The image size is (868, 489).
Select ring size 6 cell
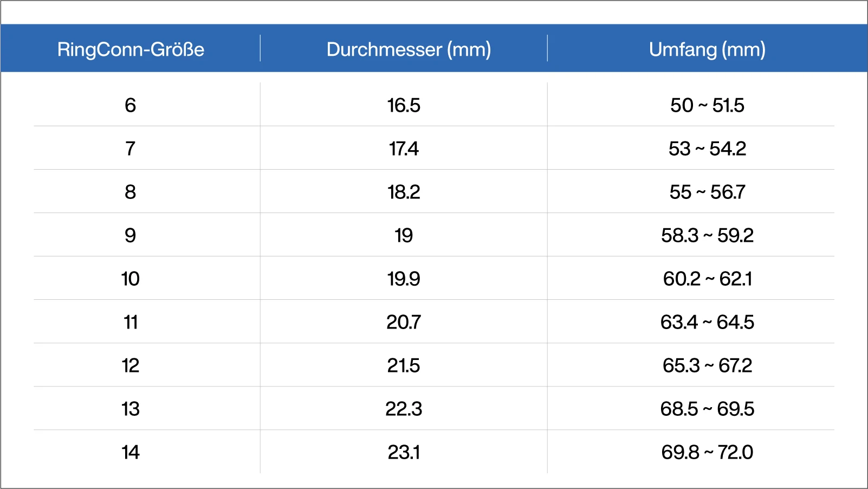point(130,105)
